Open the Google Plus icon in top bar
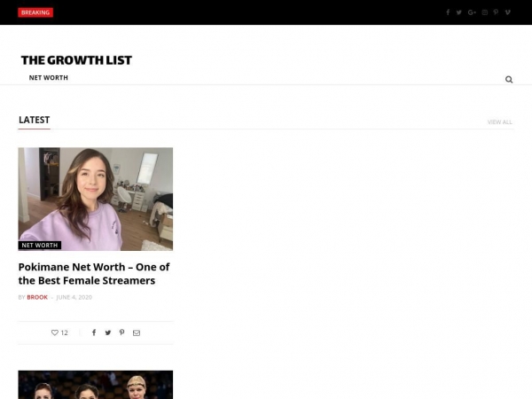The height and width of the screenshot is (399, 532). (x=472, y=12)
